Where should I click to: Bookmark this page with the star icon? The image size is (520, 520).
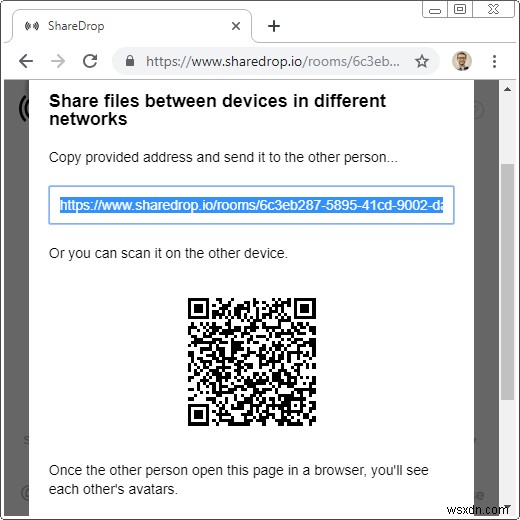pyautogui.click(x=422, y=61)
